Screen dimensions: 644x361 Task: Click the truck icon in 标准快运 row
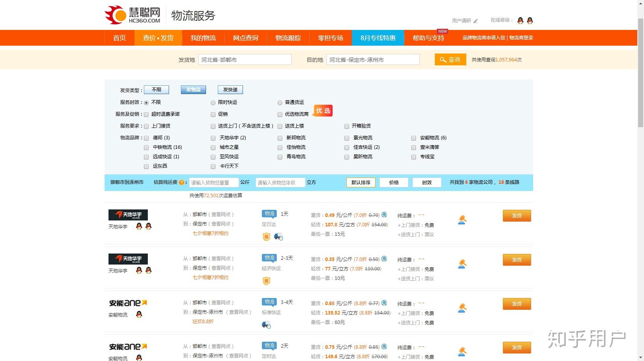point(266,325)
